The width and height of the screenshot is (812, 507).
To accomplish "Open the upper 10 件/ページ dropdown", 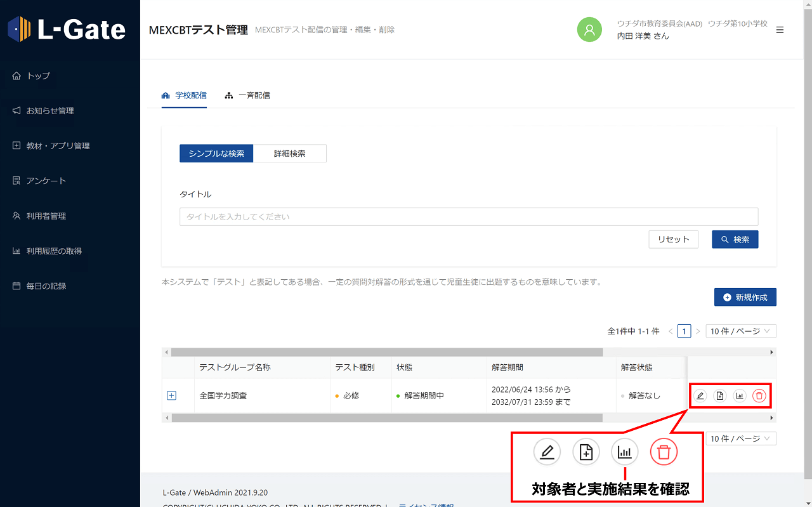I will (740, 331).
